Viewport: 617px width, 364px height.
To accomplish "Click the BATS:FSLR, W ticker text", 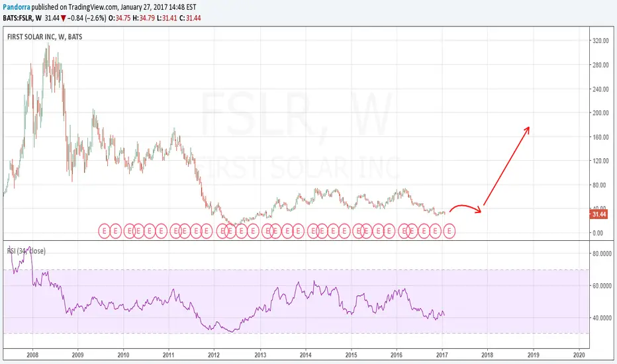I will click(22, 18).
